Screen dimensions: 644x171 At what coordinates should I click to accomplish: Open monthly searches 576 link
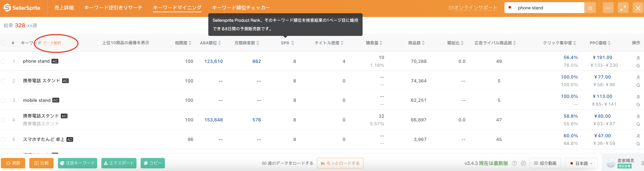point(256,120)
